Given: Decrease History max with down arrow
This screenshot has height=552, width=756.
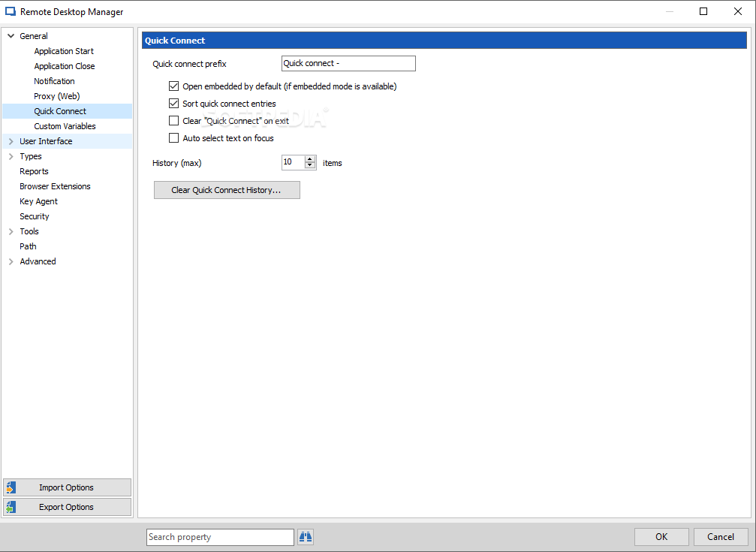Looking at the screenshot, I should pos(310,165).
